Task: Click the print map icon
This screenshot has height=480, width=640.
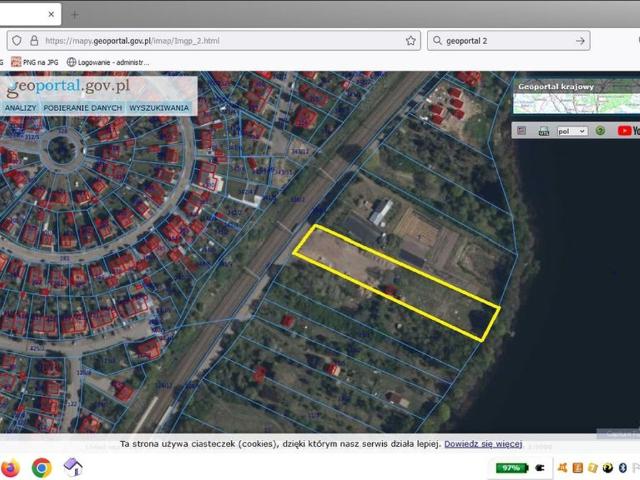Action: coord(543,130)
